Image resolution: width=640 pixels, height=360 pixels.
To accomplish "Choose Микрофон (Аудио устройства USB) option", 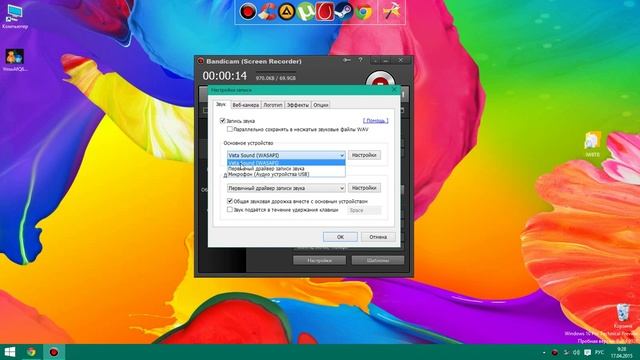I will click(286, 174).
